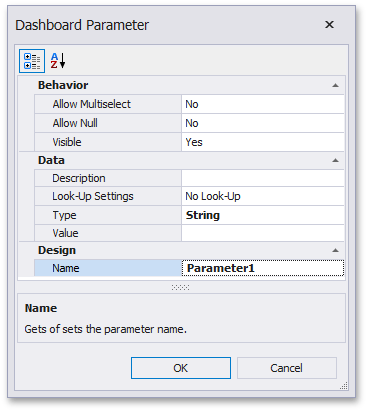
Task: Select the Type property row label
Action: 108,215
